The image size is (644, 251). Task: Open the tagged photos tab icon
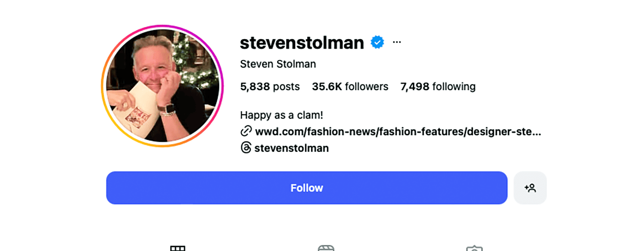click(x=474, y=248)
